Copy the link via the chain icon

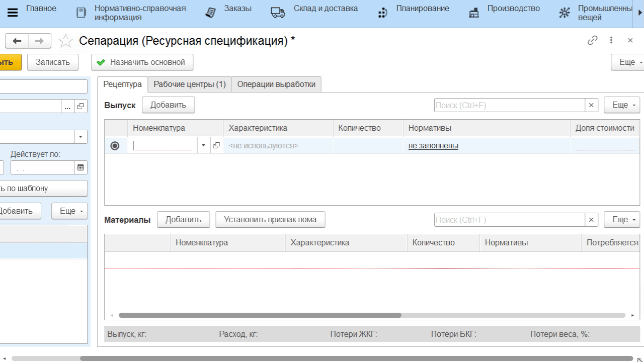point(593,41)
